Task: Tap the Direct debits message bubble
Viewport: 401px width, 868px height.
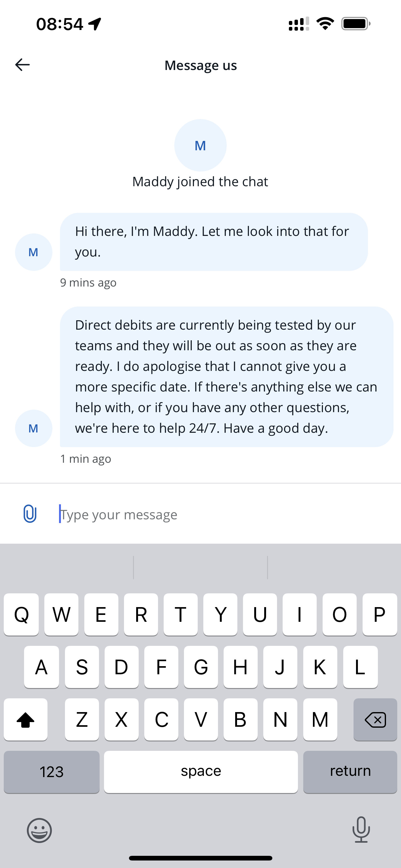Action: tap(226, 377)
